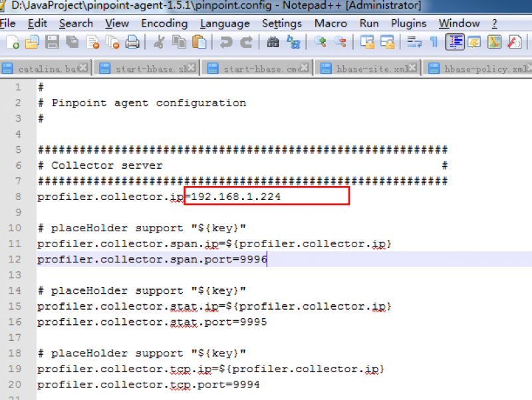Toggle the indent guide toolbar button
The width and height of the screenshot is (532, 400).
point(455,43)
